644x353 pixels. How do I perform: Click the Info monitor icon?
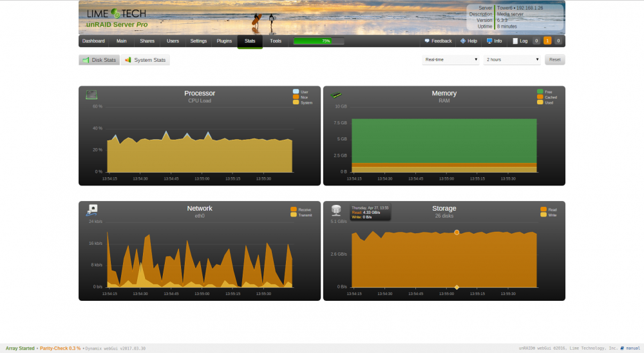(489, 41)
